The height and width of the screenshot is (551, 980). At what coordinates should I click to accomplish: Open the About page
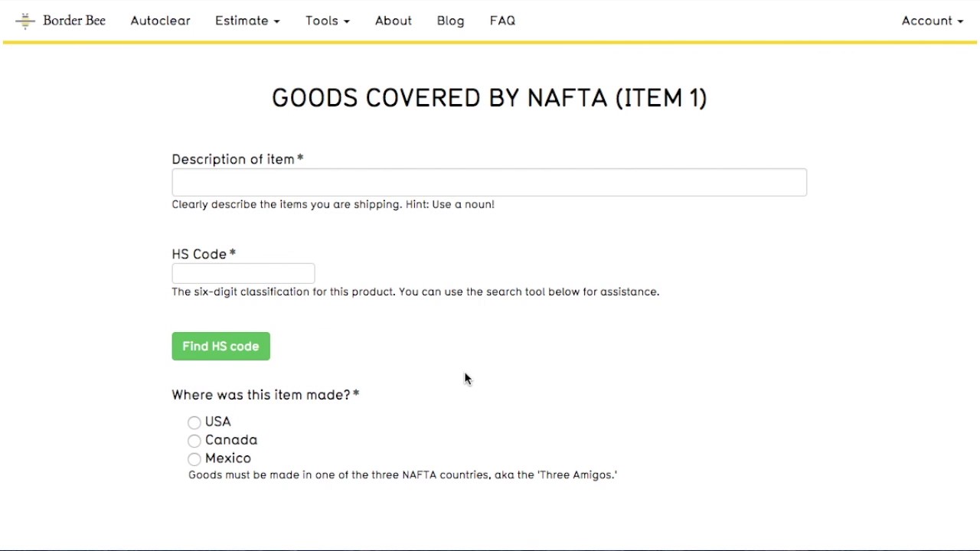[x=394, y=21]
